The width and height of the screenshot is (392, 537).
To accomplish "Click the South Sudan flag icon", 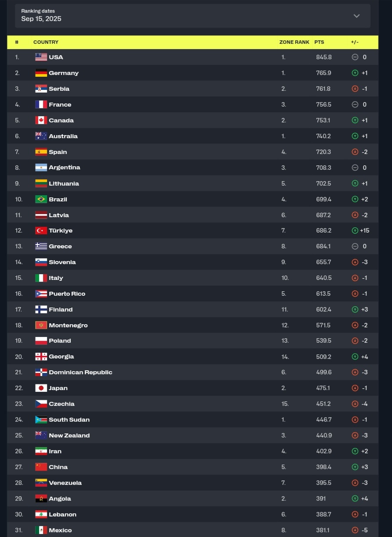I will point(41,419).
